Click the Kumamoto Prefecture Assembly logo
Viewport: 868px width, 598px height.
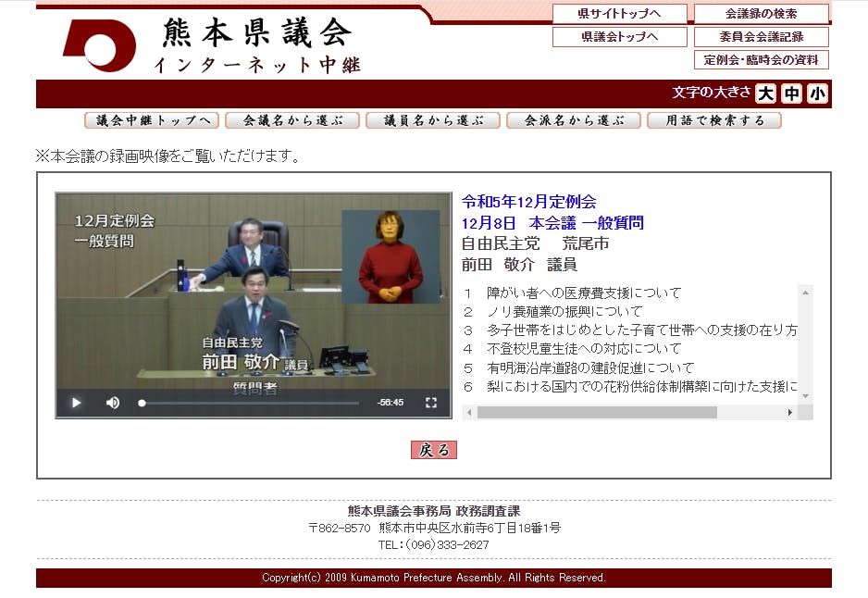click(100, 44)
